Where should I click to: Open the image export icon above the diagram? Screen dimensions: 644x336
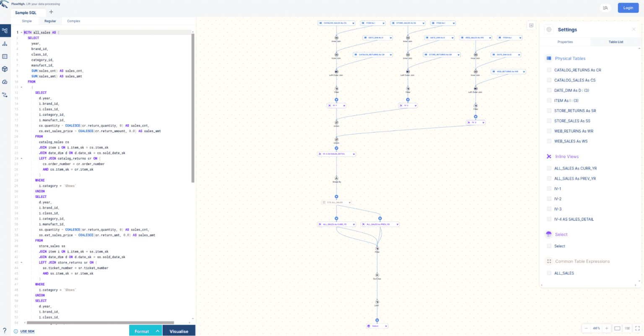coord(531,25)
